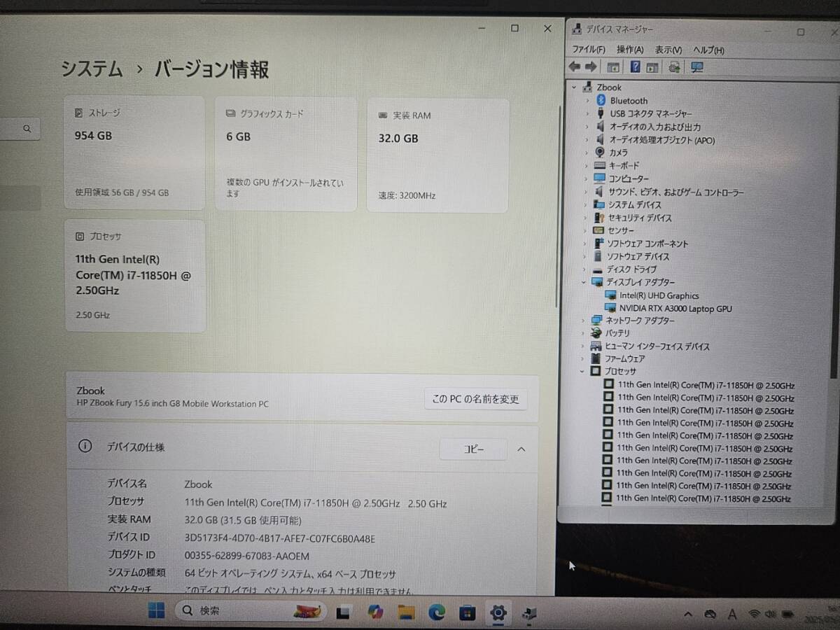The image size is (840, 630).
Task: Launch Copilot from the taskbar
Action: [x=375, y=612]
